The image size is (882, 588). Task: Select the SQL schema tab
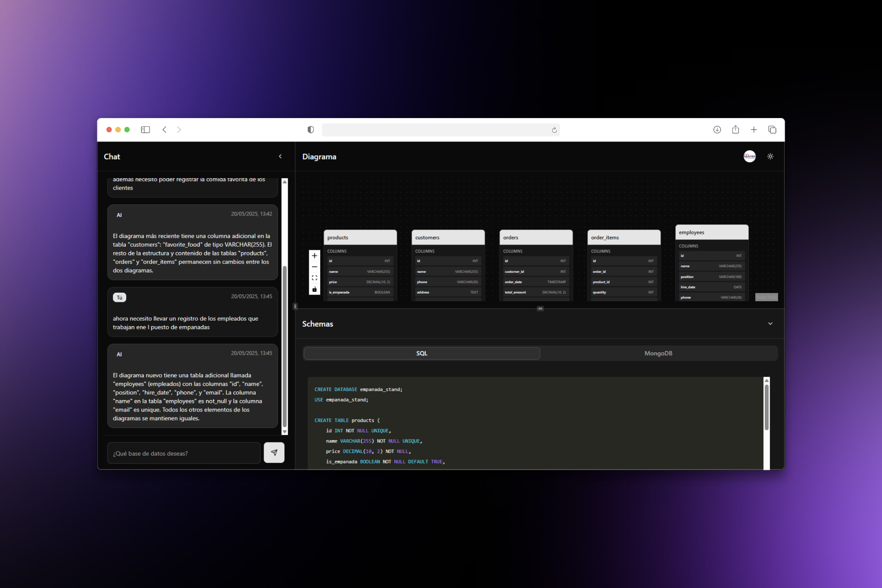pyautogui.click(x=421, y=353)
